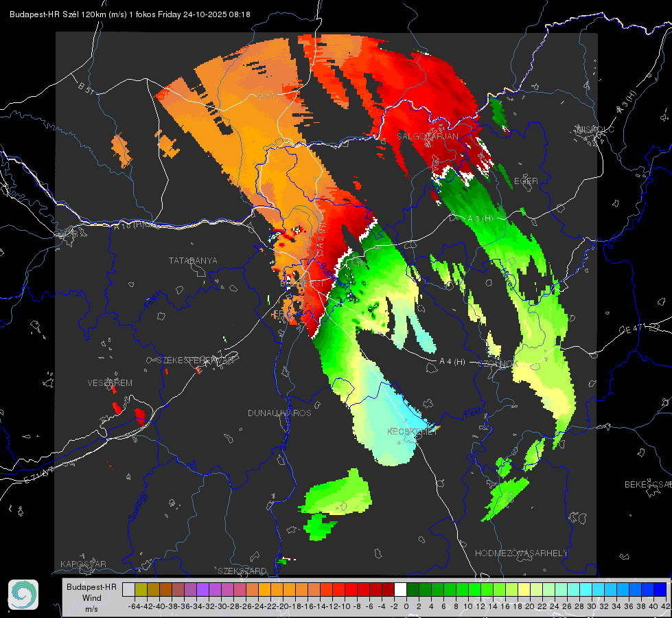Screen dimensions: 672x618
Task: Click the 'A 10 (H)' road label
Action: coord(129,225)
